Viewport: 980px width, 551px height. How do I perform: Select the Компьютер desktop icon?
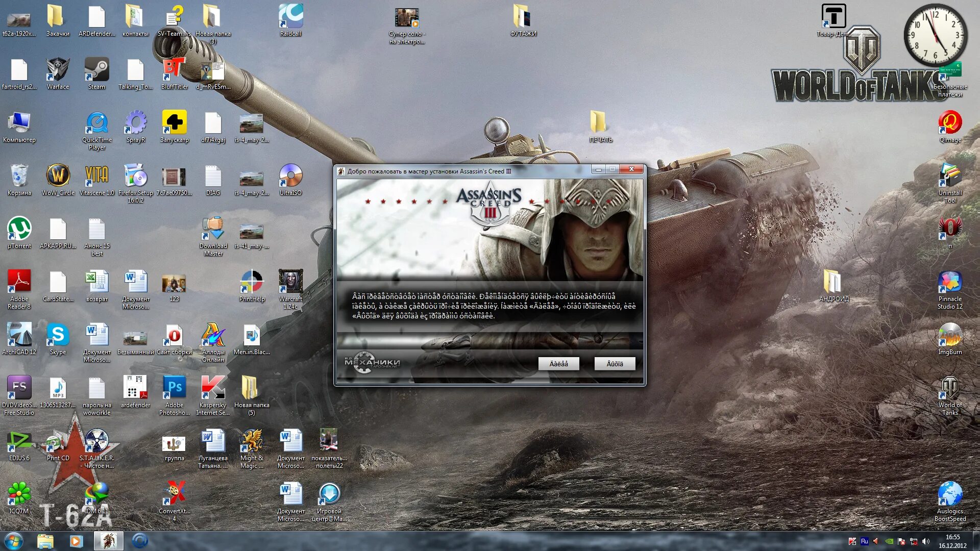(x=19, y=127)
